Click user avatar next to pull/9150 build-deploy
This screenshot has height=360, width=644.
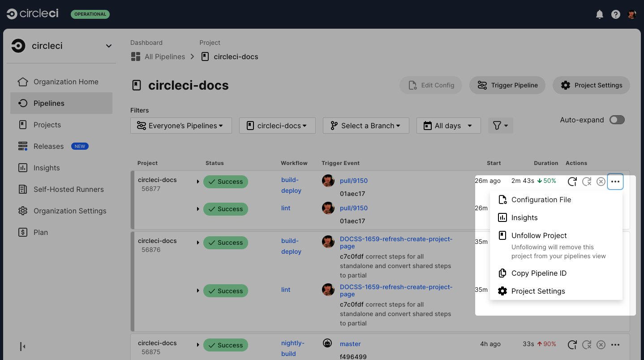[328, 181]
